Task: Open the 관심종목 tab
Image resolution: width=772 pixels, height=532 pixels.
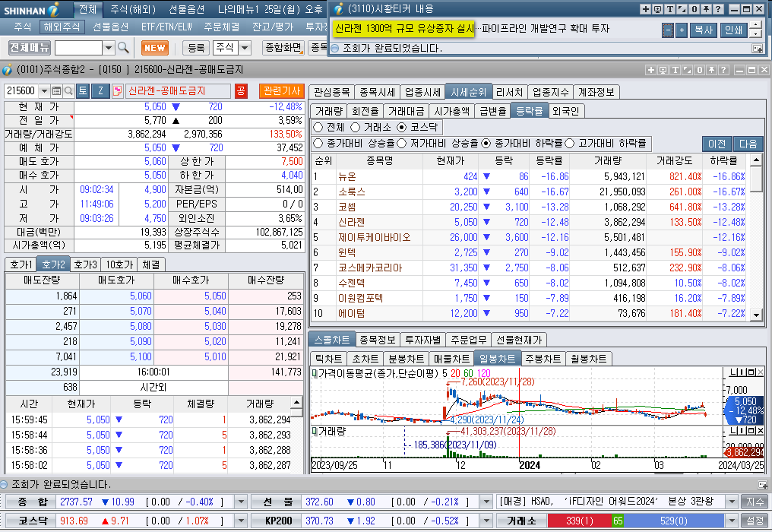Action: (331, 92)
